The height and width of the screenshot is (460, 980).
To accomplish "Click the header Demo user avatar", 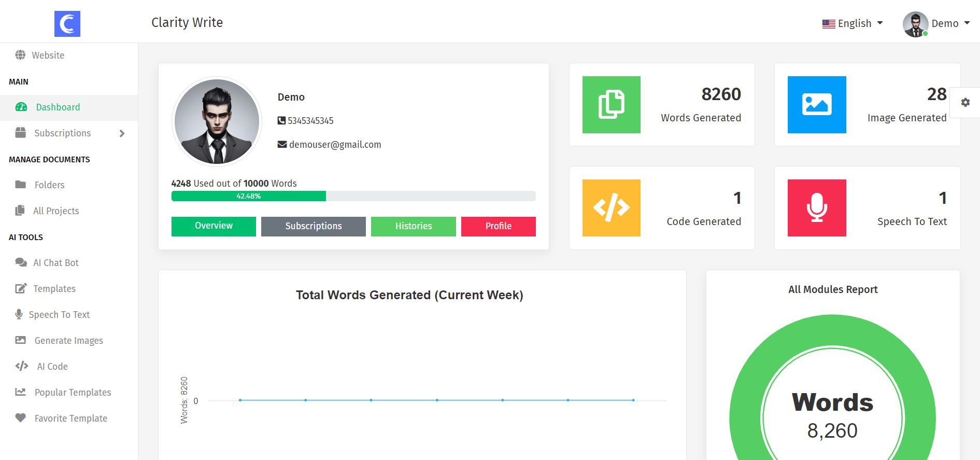I will 915,24.
